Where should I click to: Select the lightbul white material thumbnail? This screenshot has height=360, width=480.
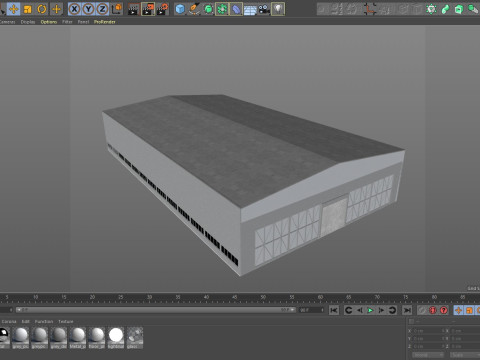point(116,338)
